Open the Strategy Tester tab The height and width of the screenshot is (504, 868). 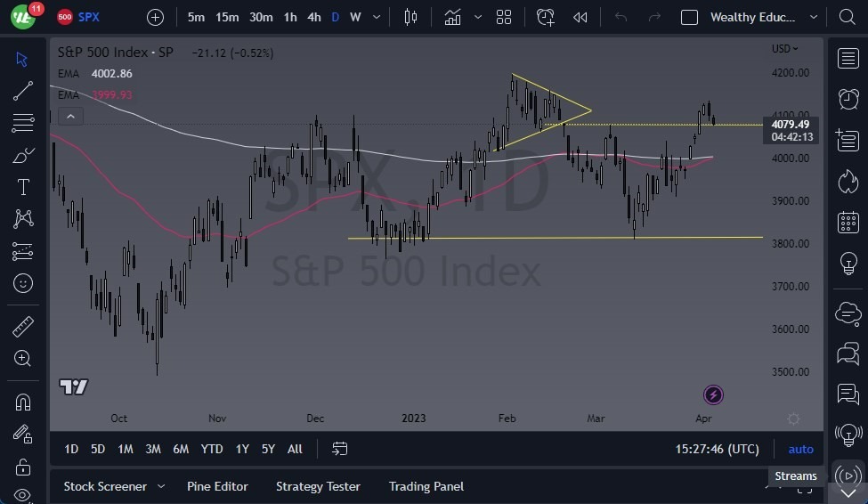(318, 486)
